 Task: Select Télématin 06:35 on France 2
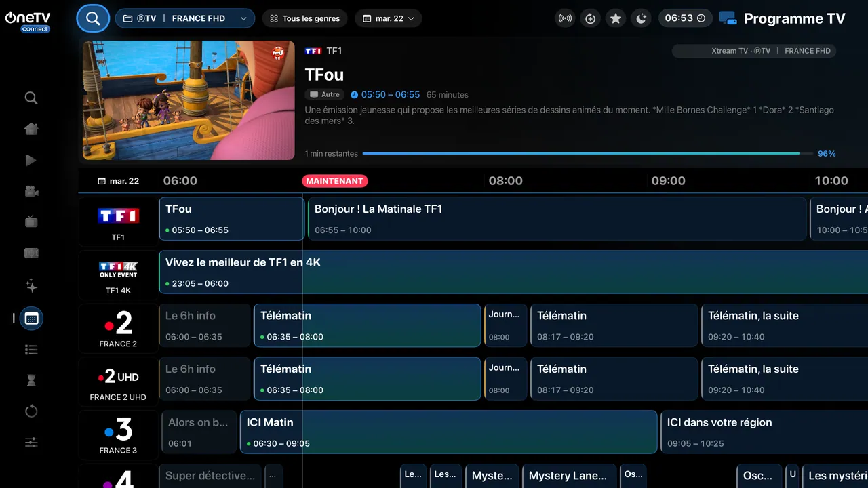pyautogui.click(x=368, y=326)
